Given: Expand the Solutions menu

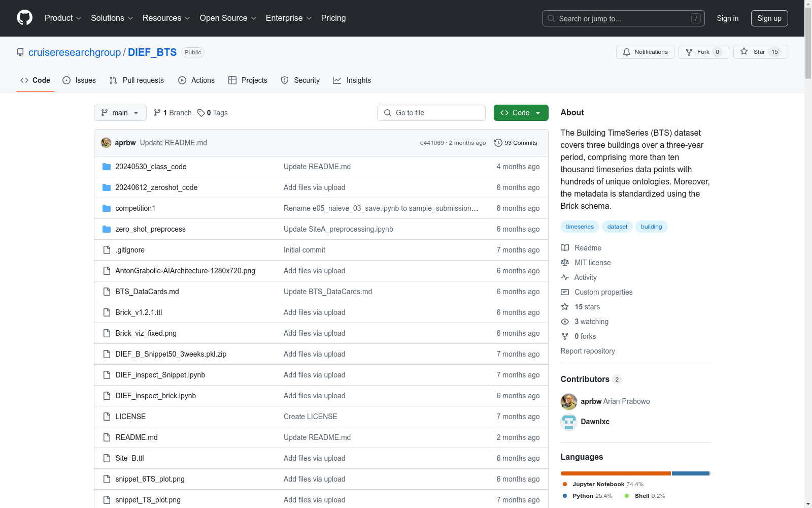Looking at the screenshot, I should (112, 18).
